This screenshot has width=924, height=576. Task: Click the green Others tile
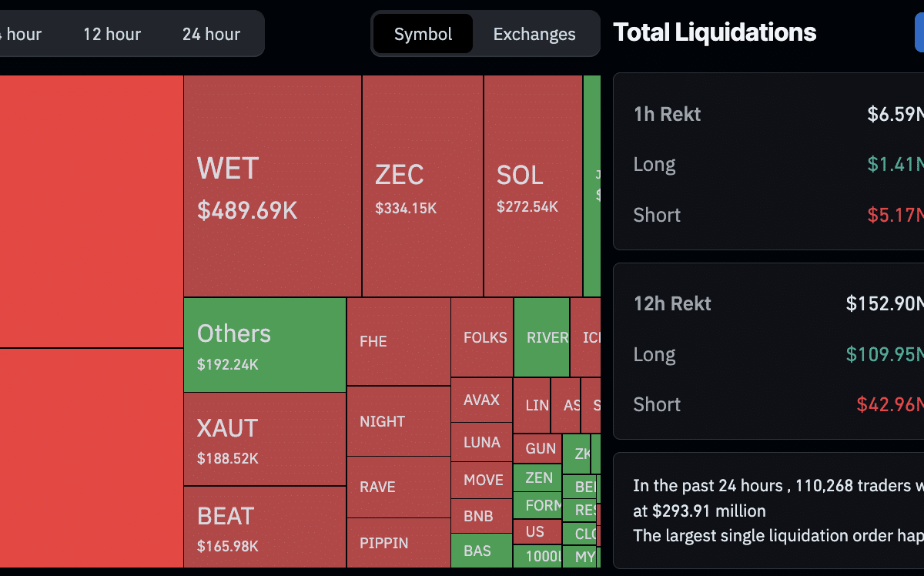coord(264,345)
